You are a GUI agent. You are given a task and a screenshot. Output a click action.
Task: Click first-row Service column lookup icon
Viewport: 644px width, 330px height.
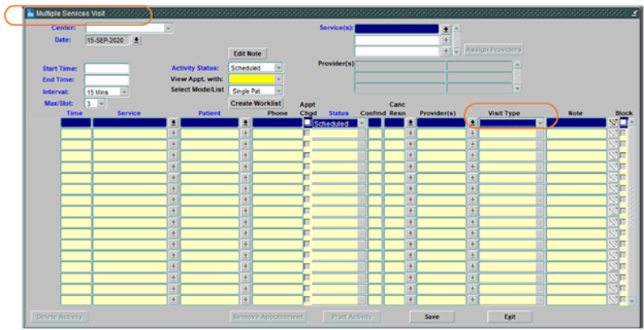pos(172,123)
